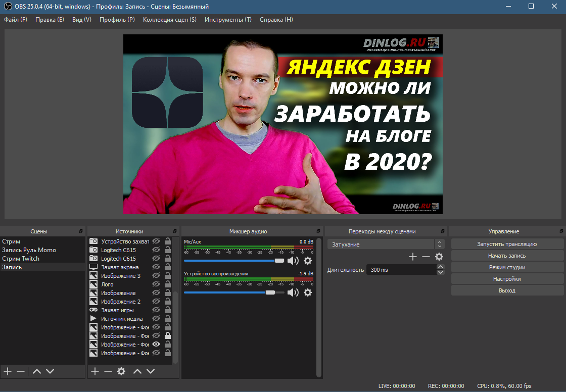566x392 pixels.
Task: Open Профиль menu
Action: coord(117,20)
